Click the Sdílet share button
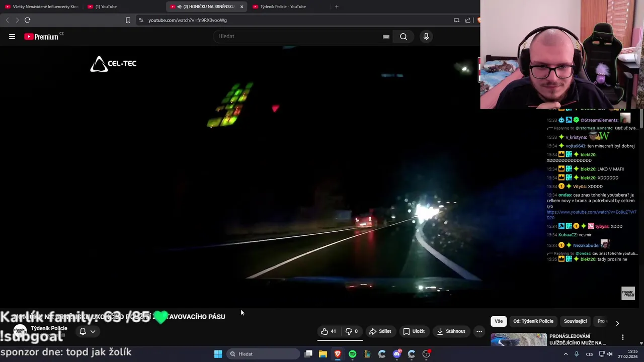This screenshot has height=362, width=644. click(380, 331)
